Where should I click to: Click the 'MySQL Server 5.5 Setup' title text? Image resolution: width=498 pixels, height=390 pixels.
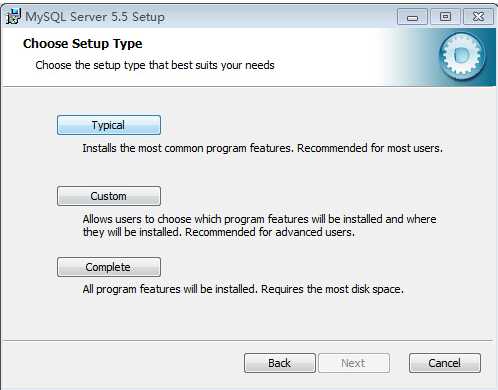(x=95, y=17)
